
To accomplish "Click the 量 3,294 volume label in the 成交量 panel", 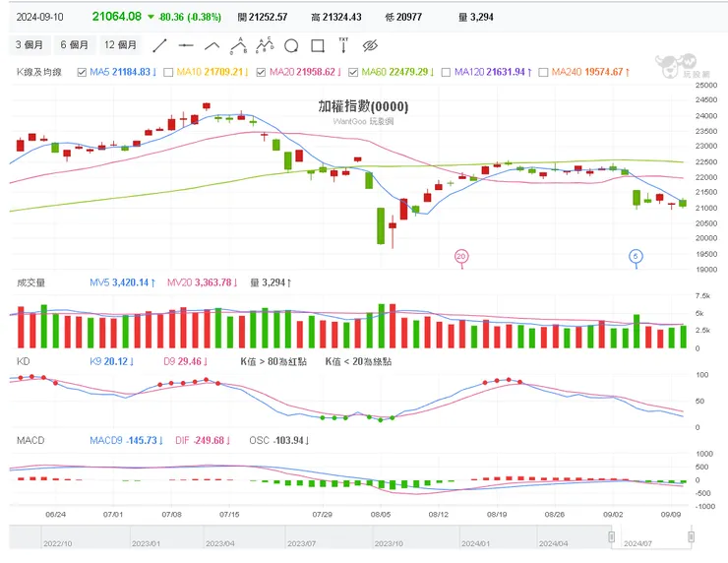I will (271, 282).
